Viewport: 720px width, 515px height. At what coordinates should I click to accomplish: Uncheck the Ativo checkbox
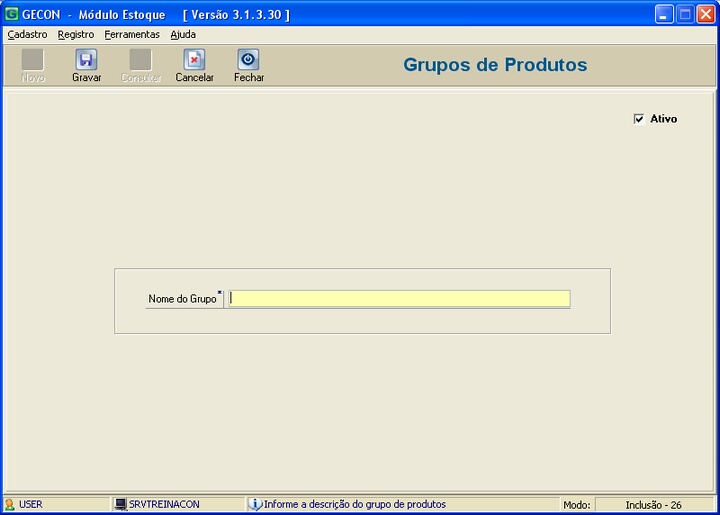[639, 119]
